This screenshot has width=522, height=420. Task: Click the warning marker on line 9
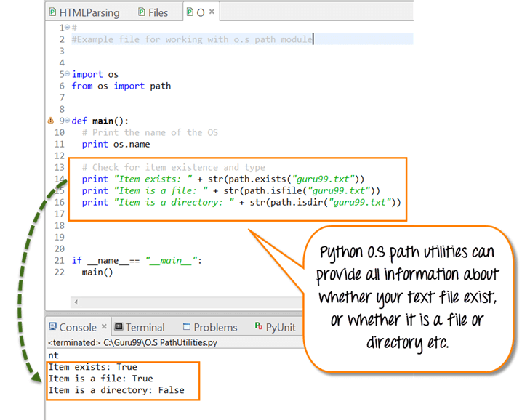tap(51, 121)
